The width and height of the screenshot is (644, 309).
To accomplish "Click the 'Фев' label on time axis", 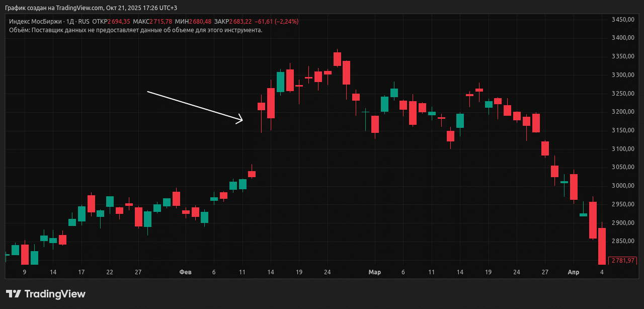I will tap(185, 272).
